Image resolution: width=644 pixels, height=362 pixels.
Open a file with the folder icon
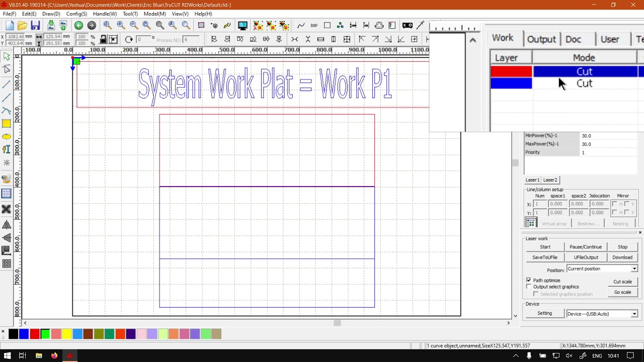22,26
